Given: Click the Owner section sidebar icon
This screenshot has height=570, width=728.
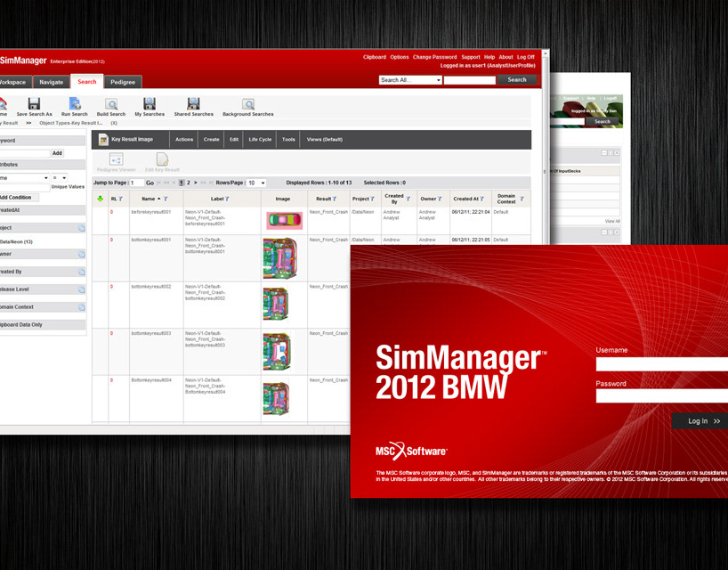Looking at the screenshot, I should click(81, 254).
